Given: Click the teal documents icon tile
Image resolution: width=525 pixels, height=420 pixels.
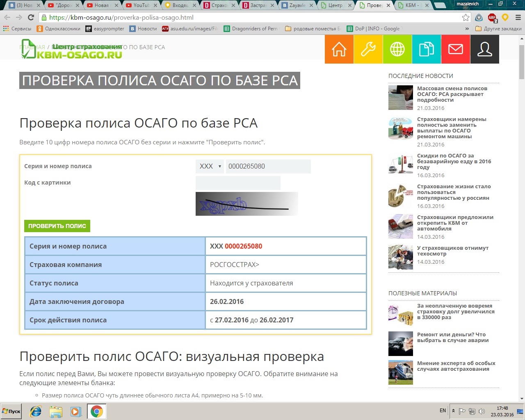Looking at the screenshot, I should 427,49.
